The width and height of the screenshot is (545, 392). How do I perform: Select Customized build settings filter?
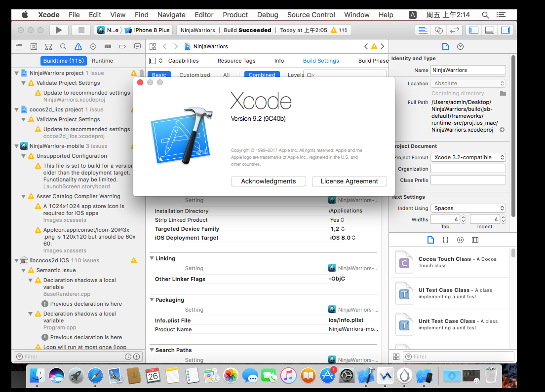click(x=195, y=74)
